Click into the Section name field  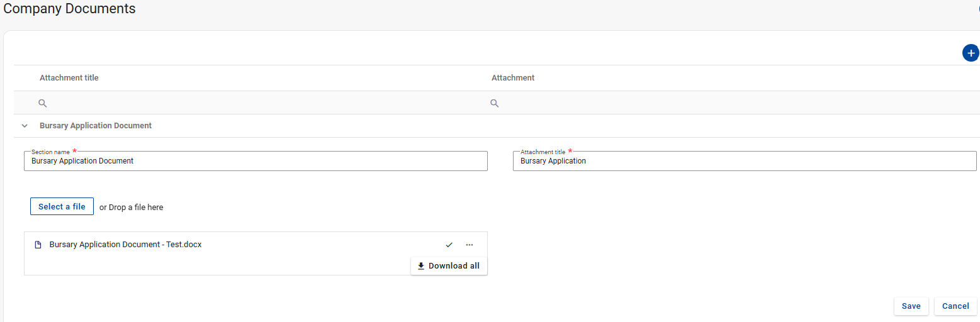tap(256, 161)
